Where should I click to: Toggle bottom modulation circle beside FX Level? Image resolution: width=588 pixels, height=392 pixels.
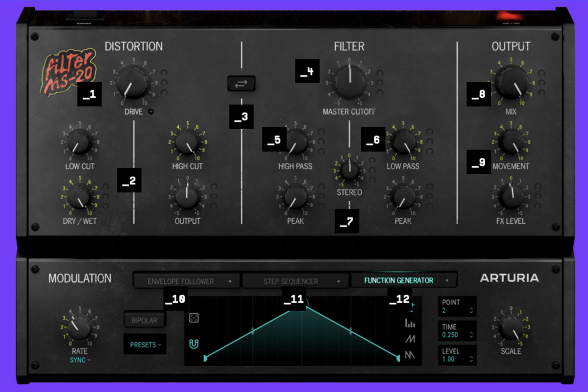click(x=538, y=206)
